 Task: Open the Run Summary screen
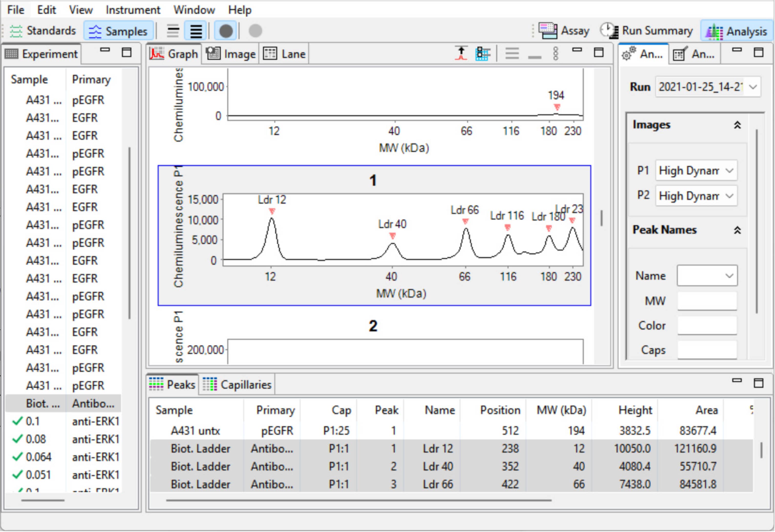pyautogui.click(x=646, y=31)
